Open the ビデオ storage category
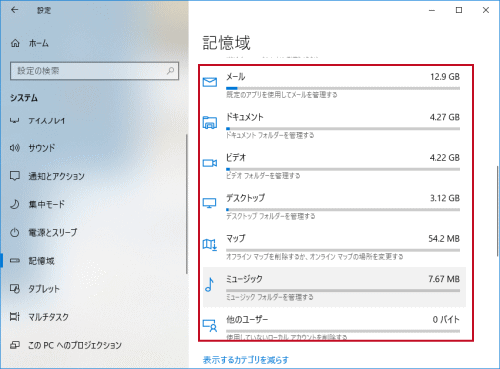Viewport: 500px width, 369px height. pos(334,166)
